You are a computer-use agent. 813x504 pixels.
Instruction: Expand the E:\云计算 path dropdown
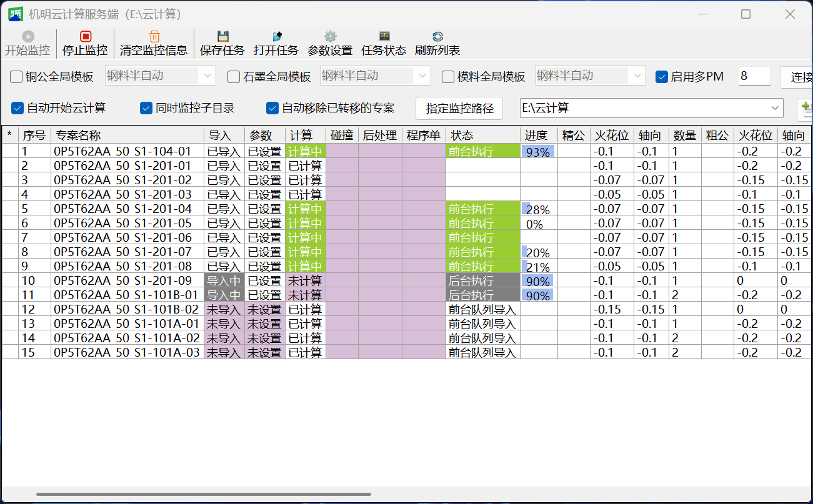pos(776,108)
